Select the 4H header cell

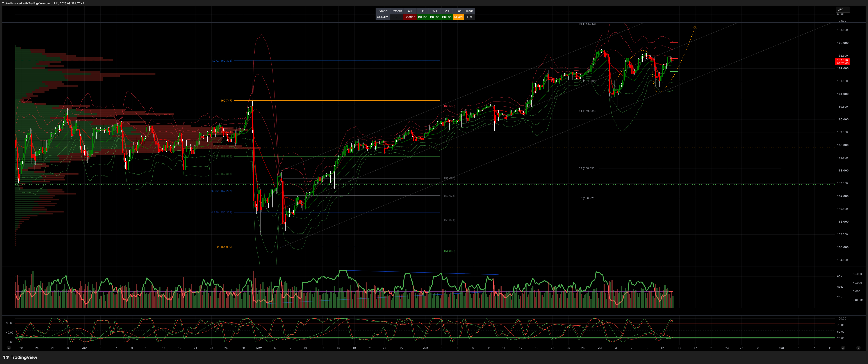click(410, 11)
